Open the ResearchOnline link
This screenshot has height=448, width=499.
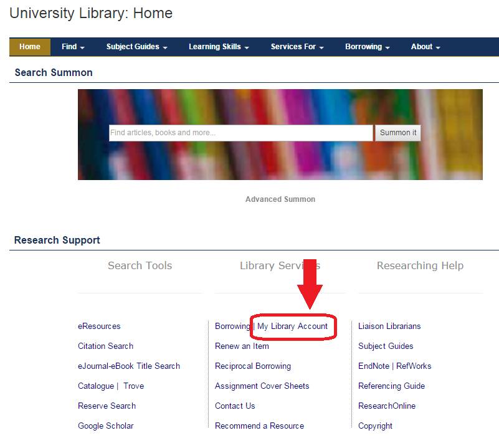click(387, 406)
